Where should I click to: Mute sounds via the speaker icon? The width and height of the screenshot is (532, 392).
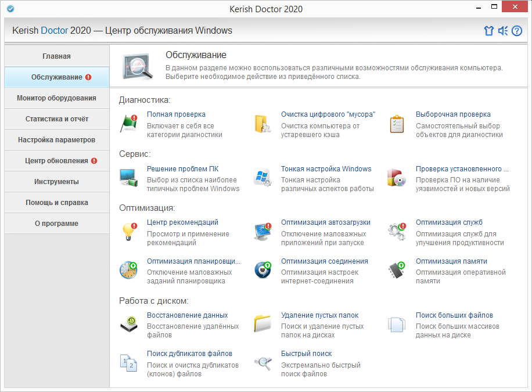click(x=503, y=31)
